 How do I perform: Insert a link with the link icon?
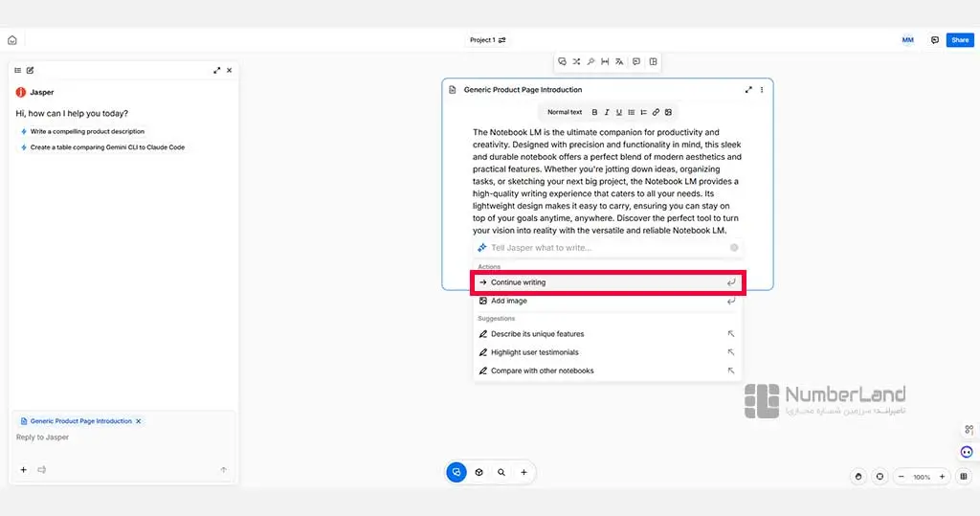click(656, 113)
